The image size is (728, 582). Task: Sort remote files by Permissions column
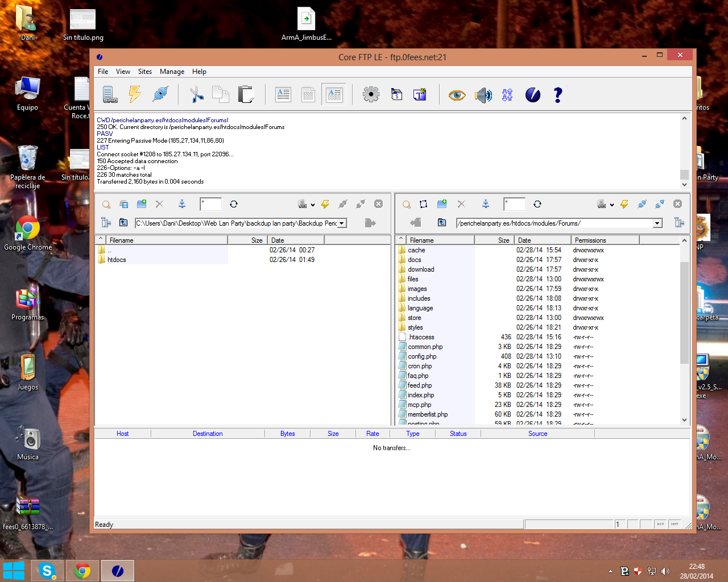(x=605, y=240)
